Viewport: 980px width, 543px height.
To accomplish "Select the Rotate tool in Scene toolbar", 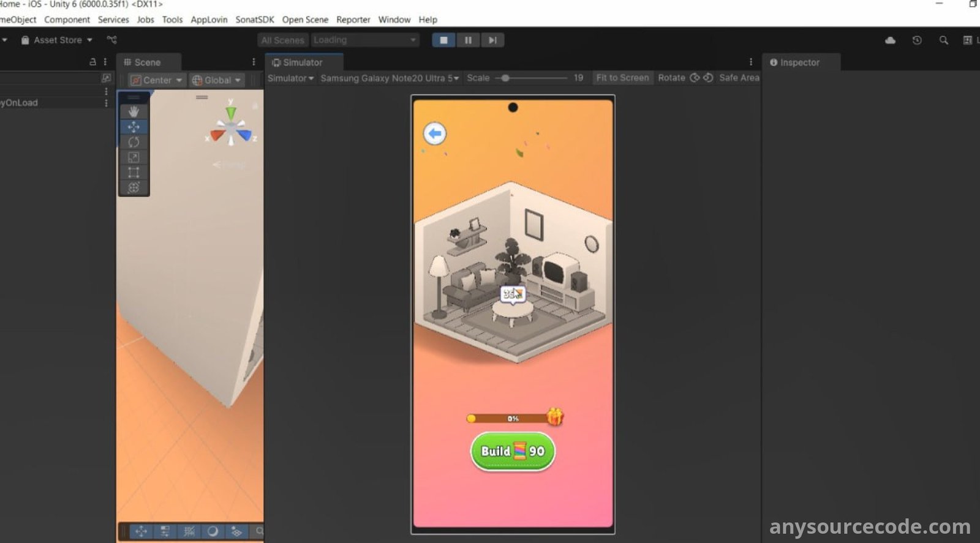I will tap(134, 142).
